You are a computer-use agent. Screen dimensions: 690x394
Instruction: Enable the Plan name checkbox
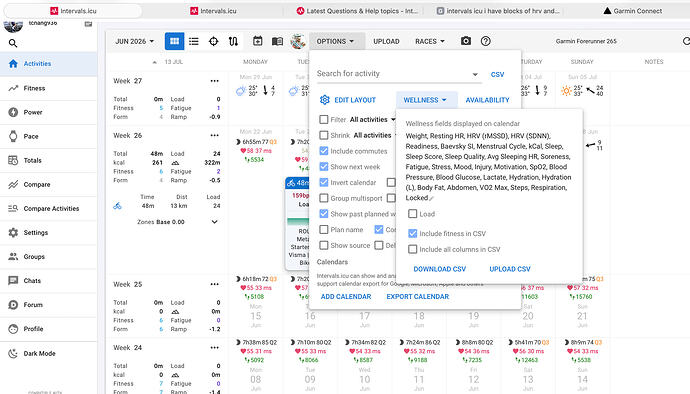pyautogui.click(x=324, y=229)
